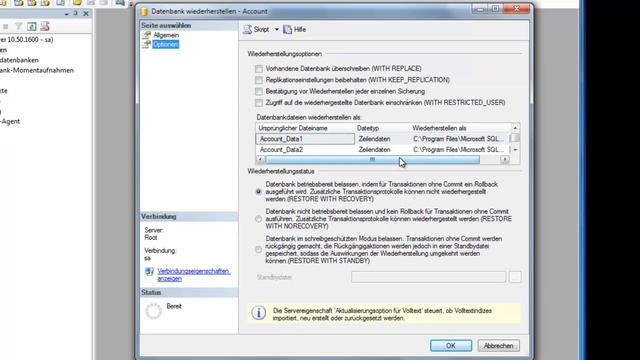640x360 pixels.
Task: Close the Datenbank wiederherstellen dialog
Action: click(516, 9)
